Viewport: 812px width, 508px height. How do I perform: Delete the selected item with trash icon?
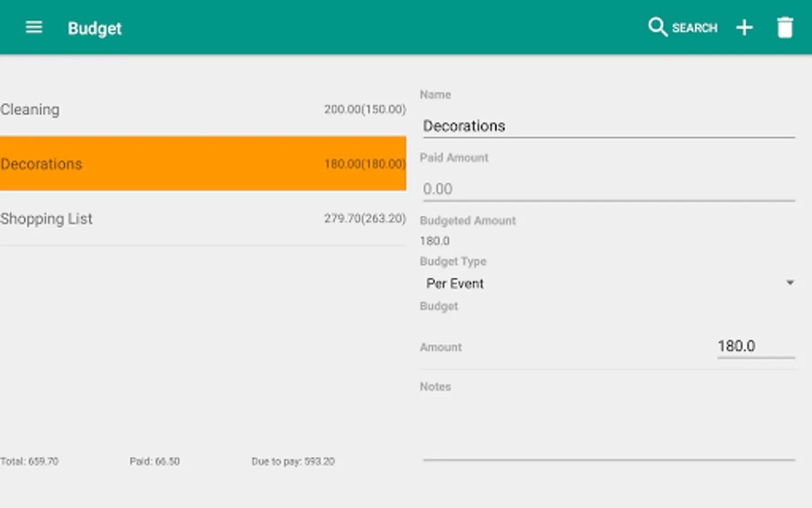785,27
